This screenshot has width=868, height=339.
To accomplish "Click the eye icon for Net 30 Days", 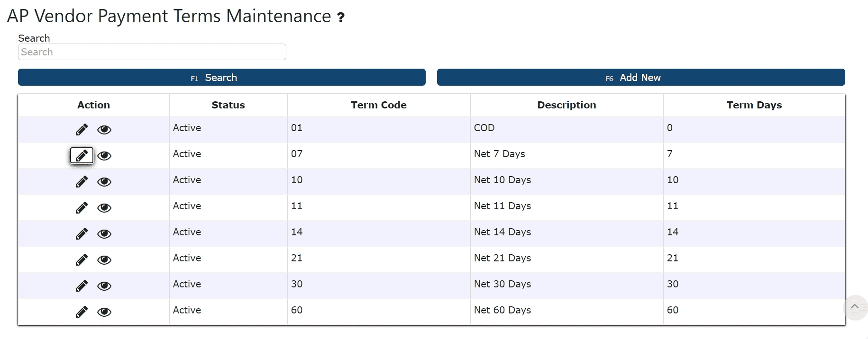I will tap(104, 286).
